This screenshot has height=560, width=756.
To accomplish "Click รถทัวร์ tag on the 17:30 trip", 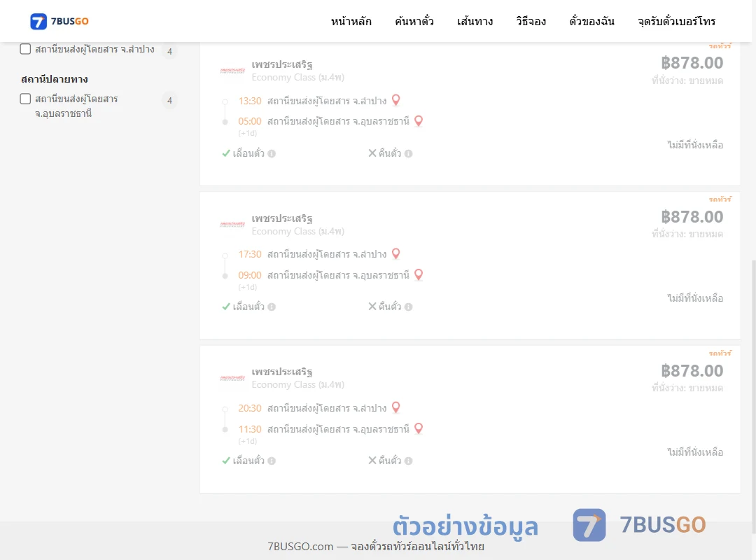I will pos(720,199).
